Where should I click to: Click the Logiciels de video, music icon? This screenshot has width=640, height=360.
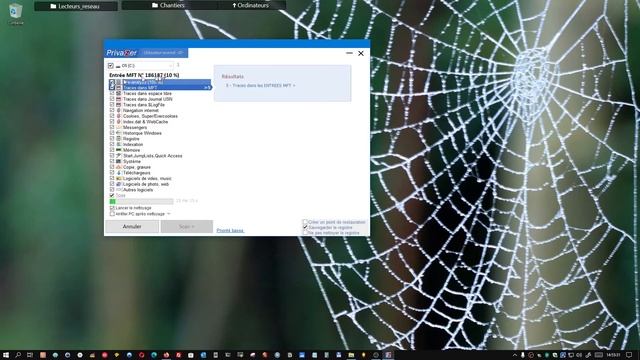[119, 179]
